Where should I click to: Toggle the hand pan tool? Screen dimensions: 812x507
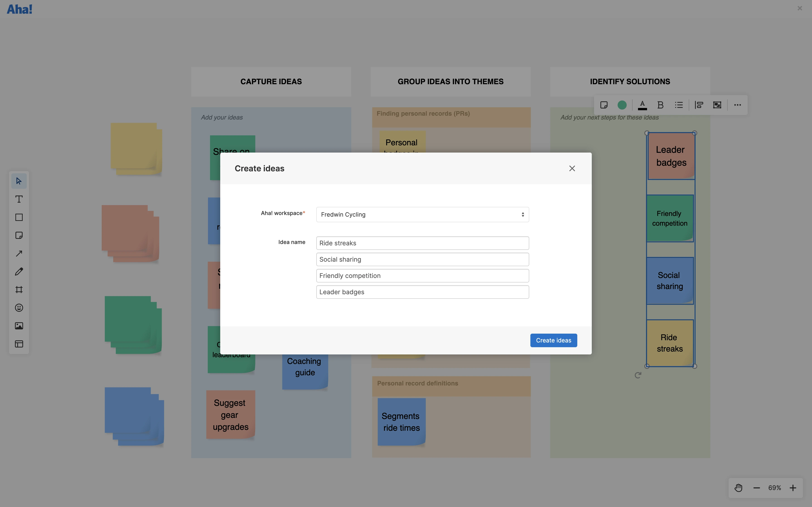click(x=739, y=488)
